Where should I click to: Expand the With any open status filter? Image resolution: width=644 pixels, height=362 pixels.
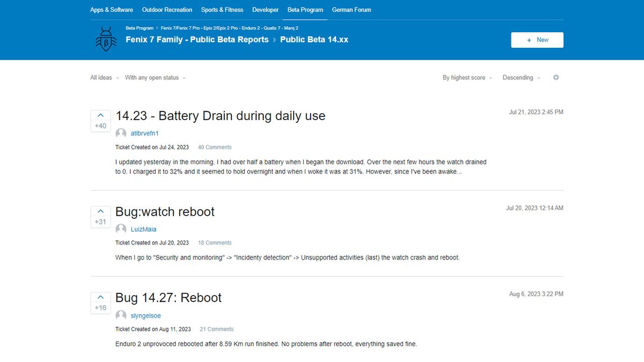(x=155, y=77)
